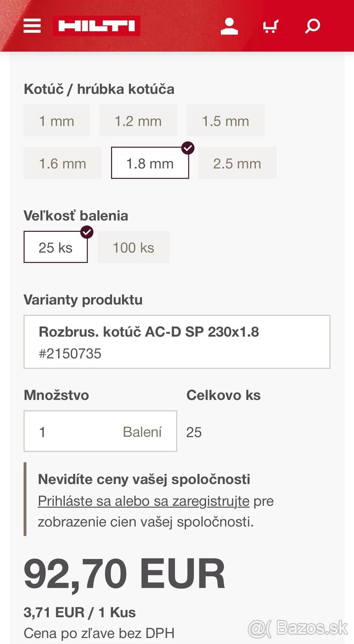The width and height of the screenshot is (354, 644).
Task: Choose the 1.5 mm thickness option
Action: click(225, 121)
